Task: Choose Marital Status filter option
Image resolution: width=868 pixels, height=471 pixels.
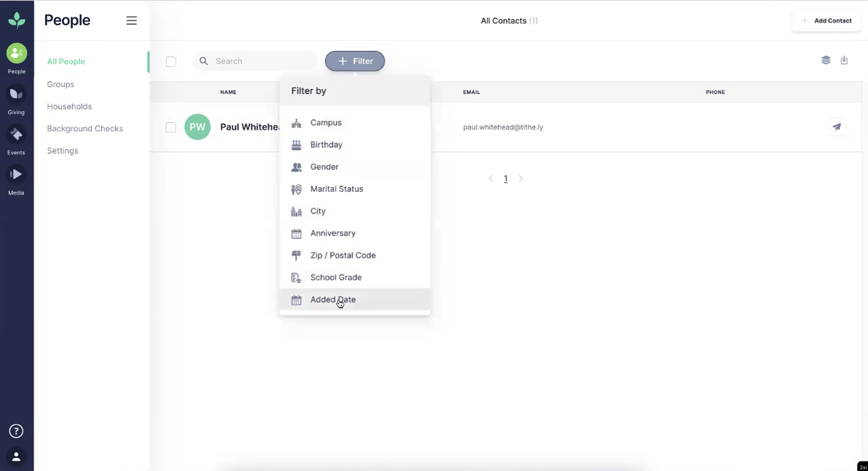Action: pos(336,189)
